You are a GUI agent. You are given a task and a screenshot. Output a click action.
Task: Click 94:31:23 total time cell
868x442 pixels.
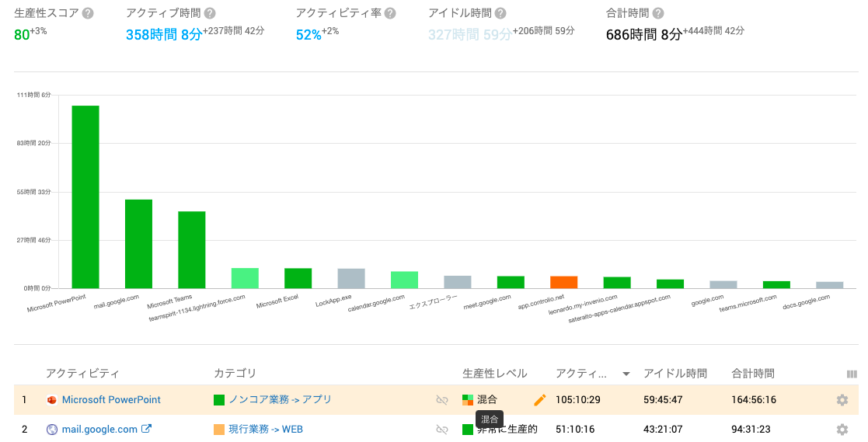pyautogui.click(x=751, y=430)
